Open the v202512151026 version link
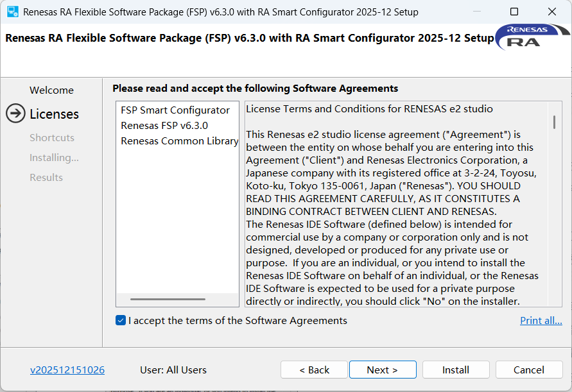The height and width of the screenshot is (392, 572). [67, 370]
